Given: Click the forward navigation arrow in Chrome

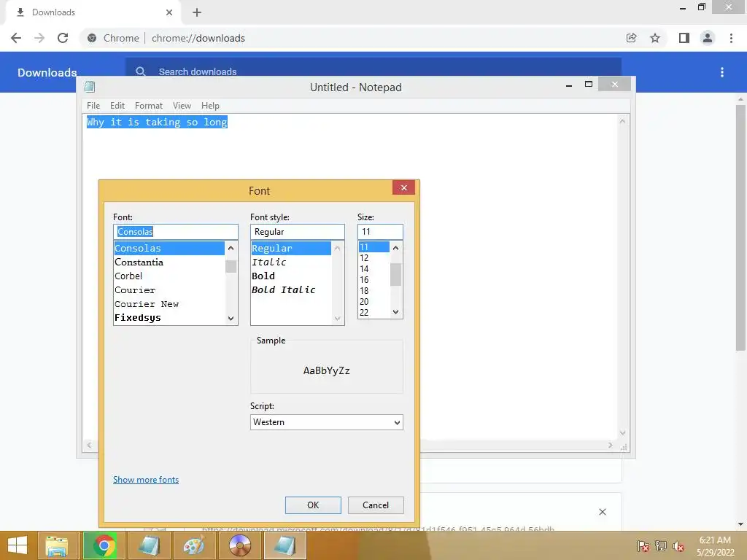Looking at the screenshot, I should (39, 38).
